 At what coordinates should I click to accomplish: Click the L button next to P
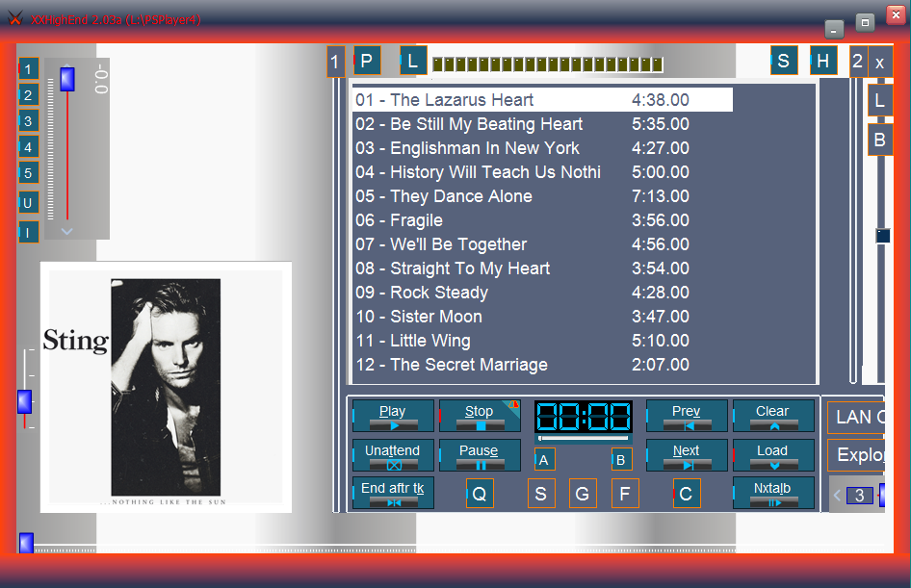click(x=413, y=61)
